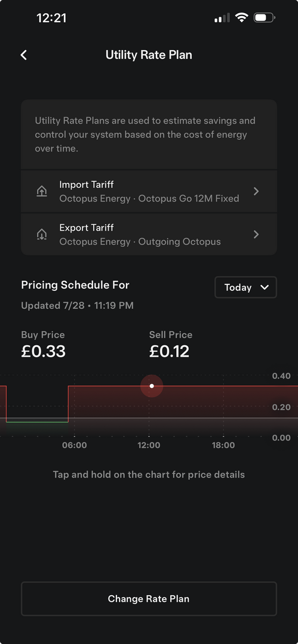298x644 pixels.
Task: Select the Export Tariff row
Action: coord(149,234)
